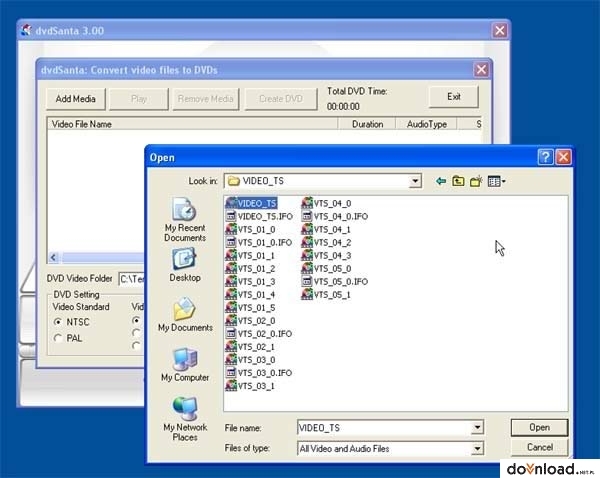The width and height of the screenshot is (600, 478).
Task: Expand the Files of type dropdown
Action: 477,448
